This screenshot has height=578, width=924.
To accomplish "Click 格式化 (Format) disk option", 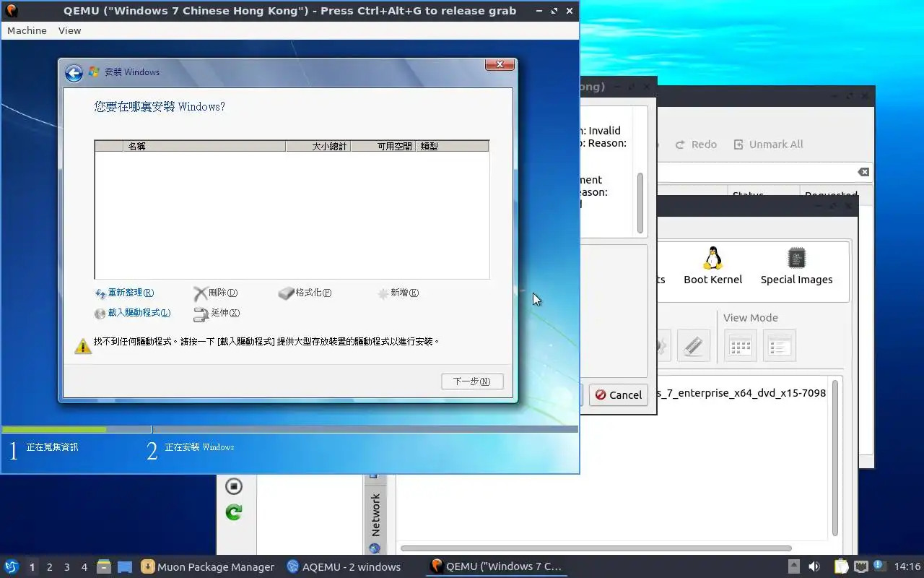I will [x=305, y=293].
